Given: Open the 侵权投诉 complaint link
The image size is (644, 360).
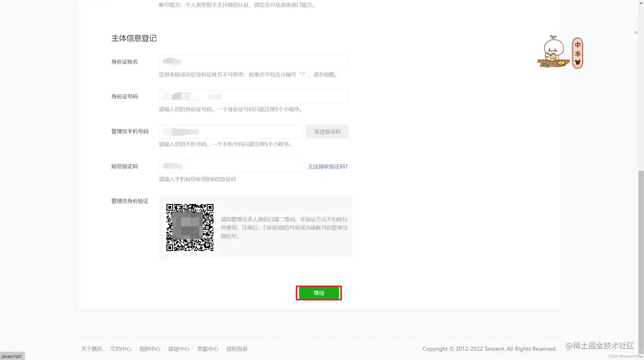Looking at the screenshot, I should coord(237,349).
